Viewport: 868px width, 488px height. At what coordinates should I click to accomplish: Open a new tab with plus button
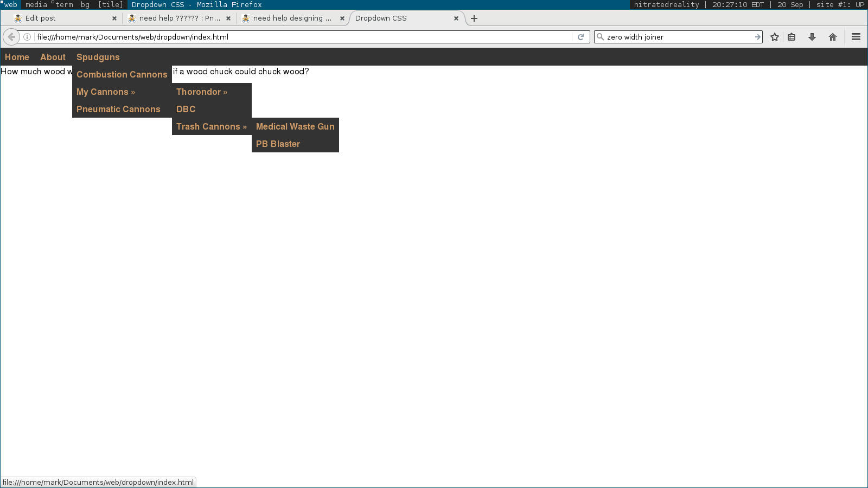tap(474, 18)
